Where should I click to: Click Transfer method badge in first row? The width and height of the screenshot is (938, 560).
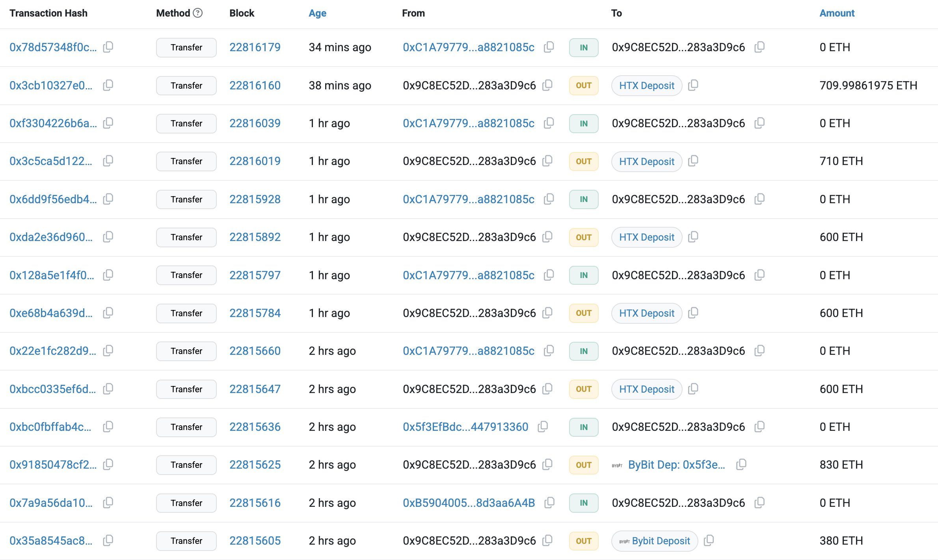(x=186, y=47)
